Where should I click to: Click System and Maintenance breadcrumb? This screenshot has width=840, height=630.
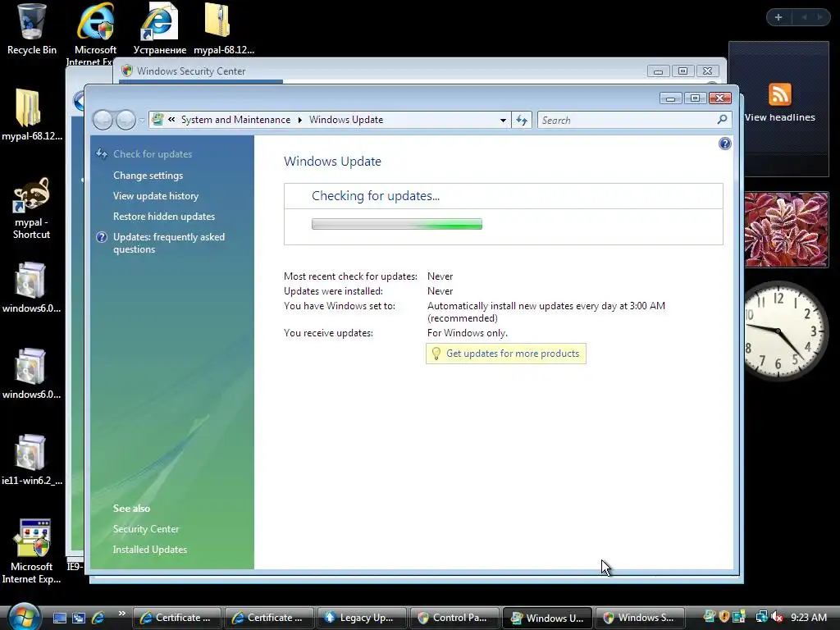(x=235, y=120)
